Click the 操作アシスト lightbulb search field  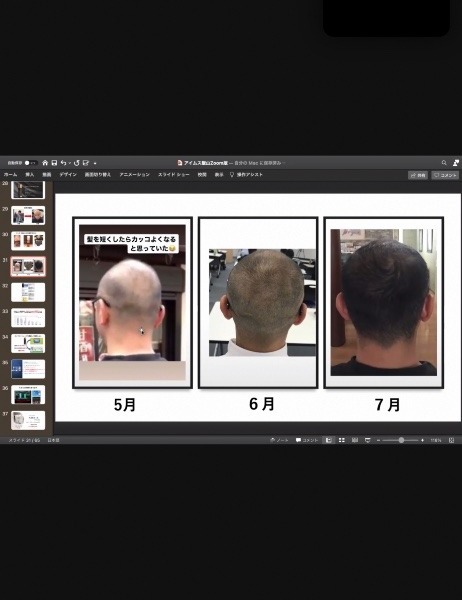247,174
